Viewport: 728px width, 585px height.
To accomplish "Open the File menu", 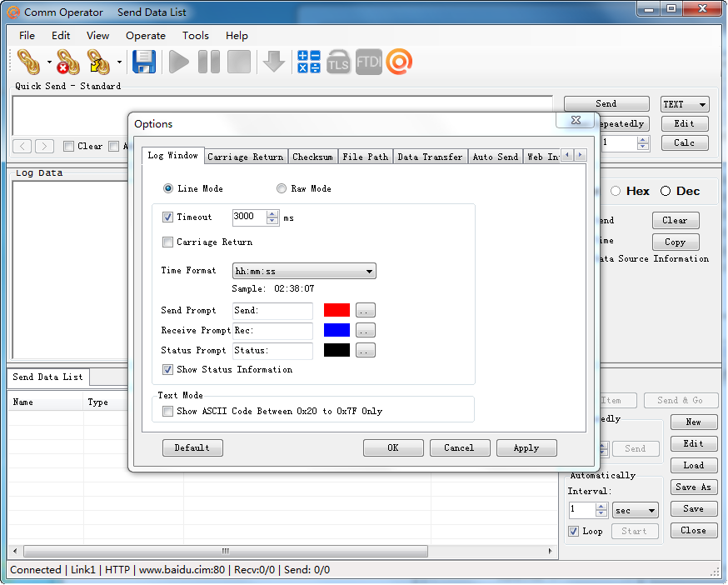I will [27, 36].
